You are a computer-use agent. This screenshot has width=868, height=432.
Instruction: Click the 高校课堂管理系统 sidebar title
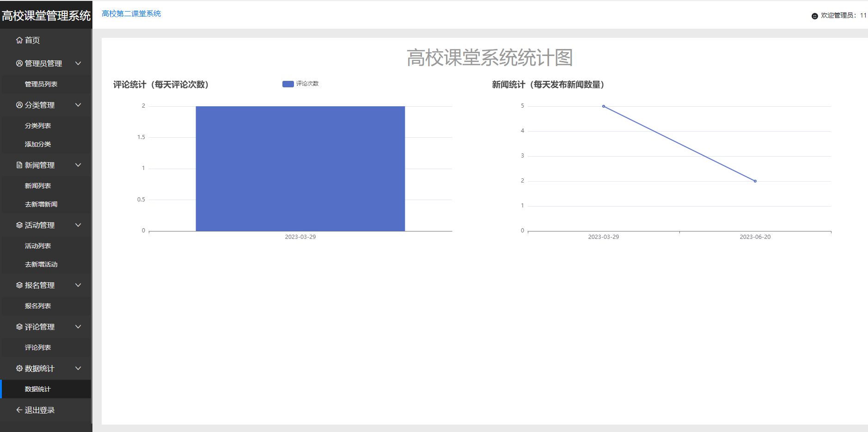tap(46, 16)
